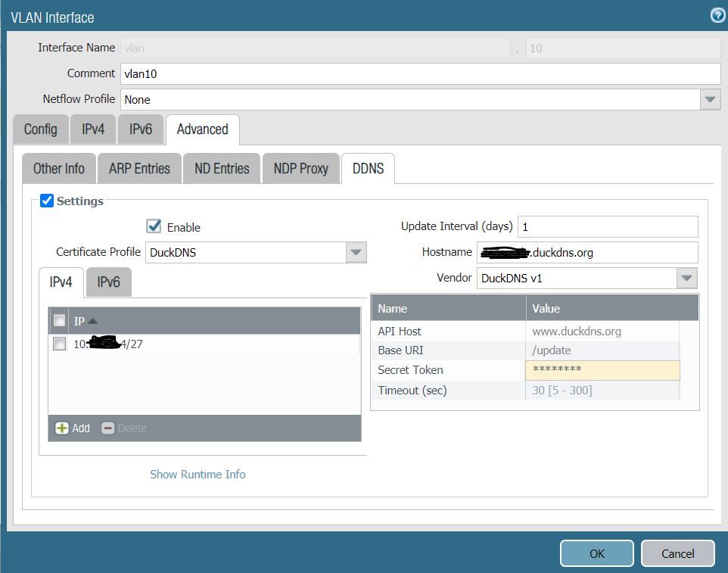Click the Delete minus icon
Image resolution: width=728 pixels, height=573 pixels.
107,428
